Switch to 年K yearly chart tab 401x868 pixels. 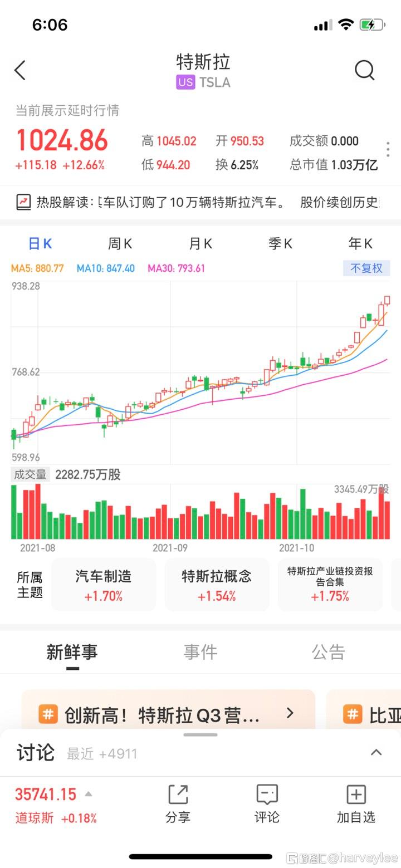coord(360,244)
